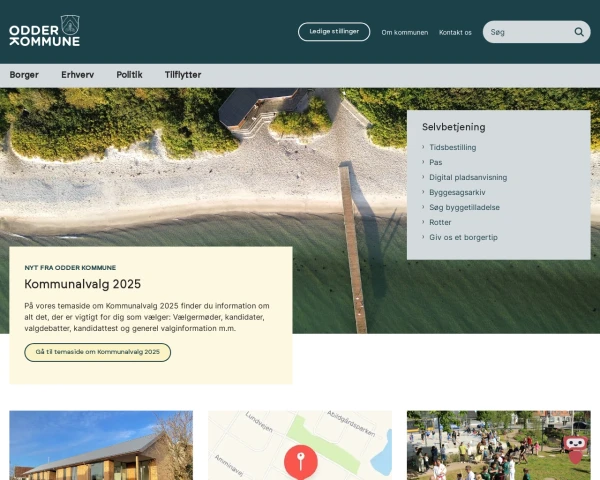Open the wooden building photo thumbnail
The height and width of the screenshot is (480, 600).
101,445
